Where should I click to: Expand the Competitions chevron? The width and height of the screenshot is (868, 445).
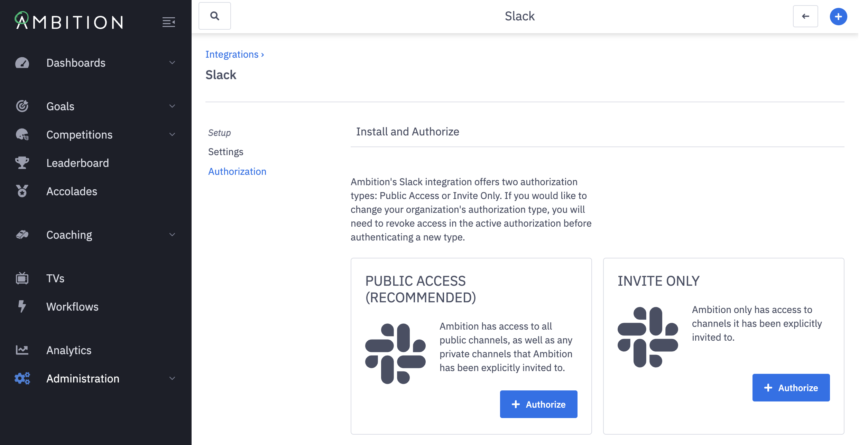172,135
